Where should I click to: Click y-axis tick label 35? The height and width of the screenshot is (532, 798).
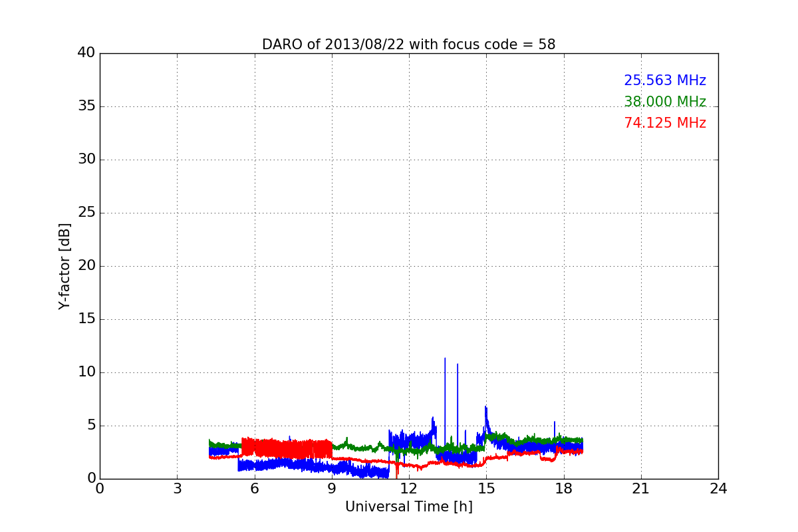click(86, 106)
